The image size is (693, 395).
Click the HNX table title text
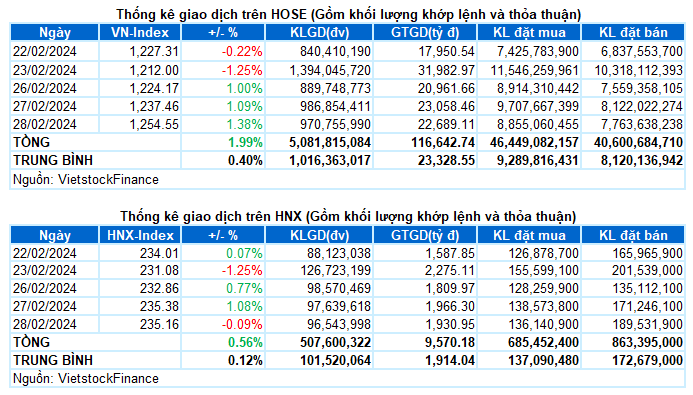(348, 216)
